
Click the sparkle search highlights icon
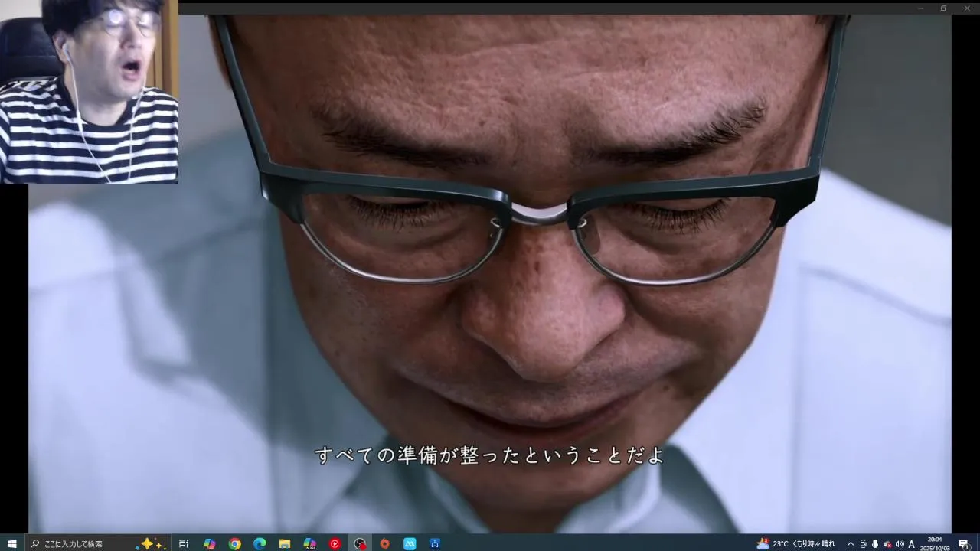[150, 543]
